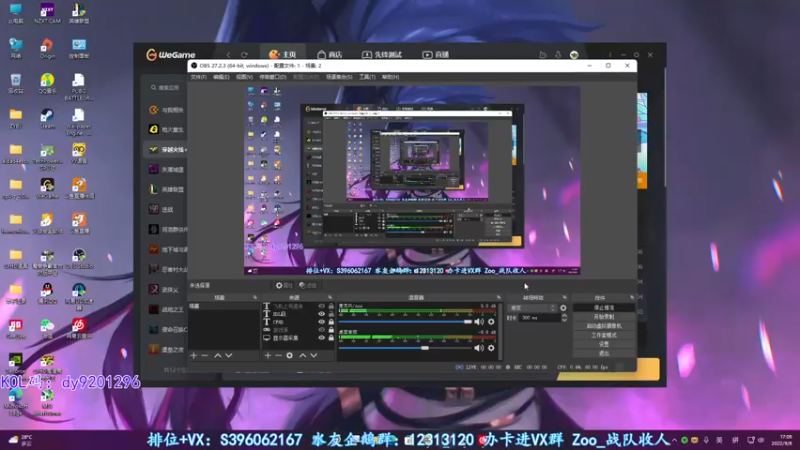Click WeGame back navigation arrow
The image size is (800, 450).
point(229,55)
